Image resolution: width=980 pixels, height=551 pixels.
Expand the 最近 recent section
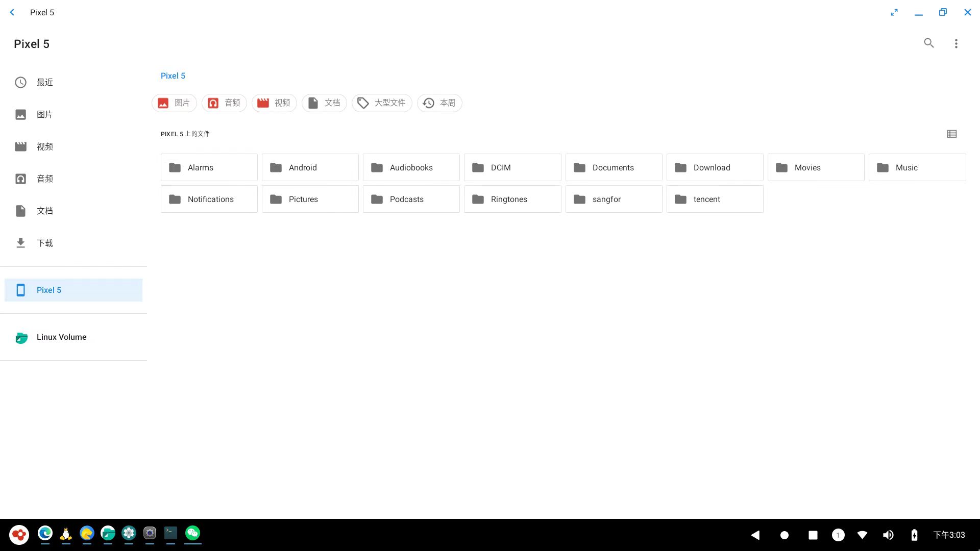point(45,82)
